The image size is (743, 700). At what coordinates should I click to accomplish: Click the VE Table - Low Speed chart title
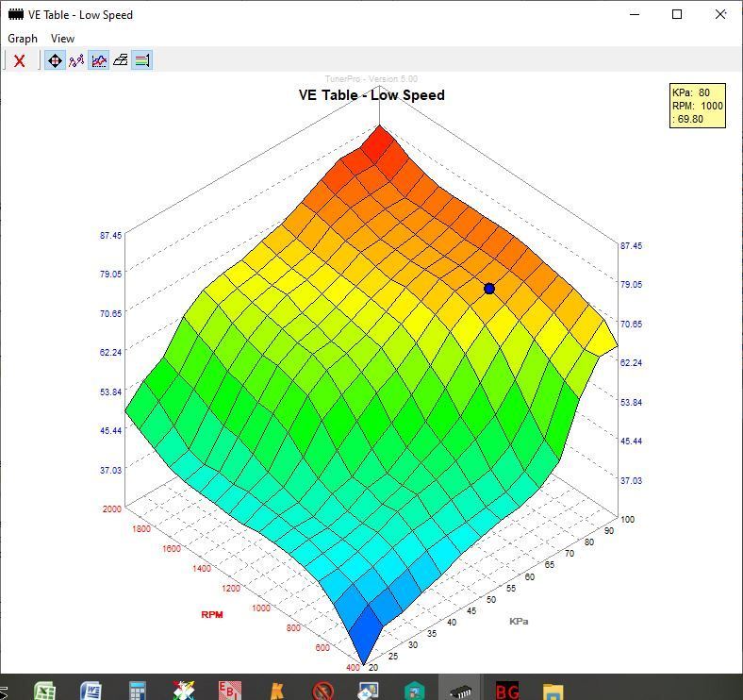(x=371, y=95)
